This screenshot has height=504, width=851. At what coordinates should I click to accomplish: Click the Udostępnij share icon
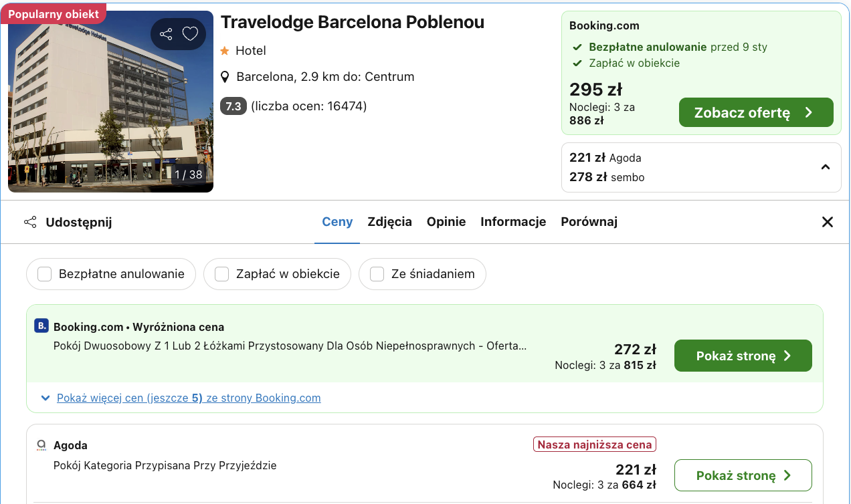coord(30,222)
